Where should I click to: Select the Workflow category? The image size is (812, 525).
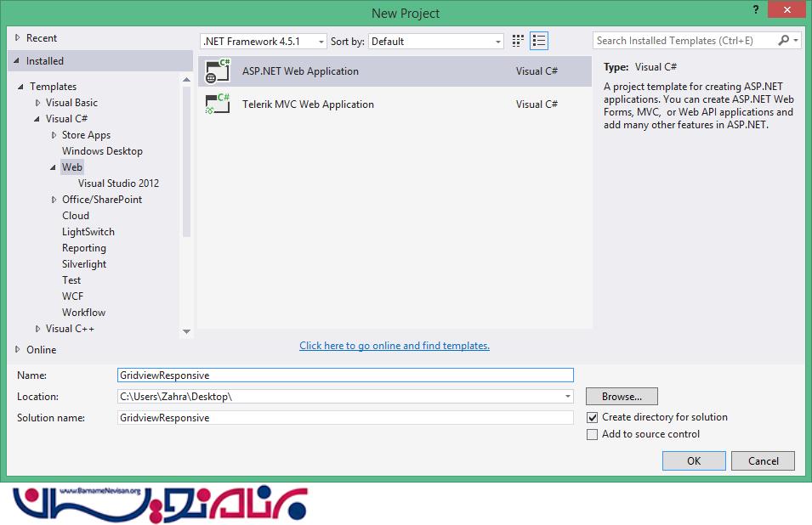83,313
